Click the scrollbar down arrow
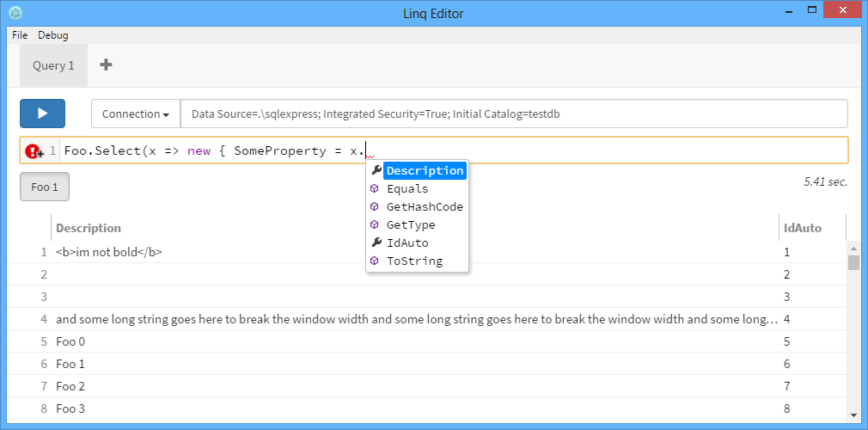 point(853,415)
